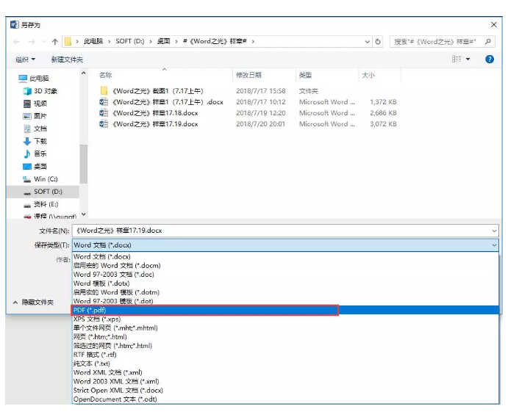Click the folder search box
The width and height of the screenshot is (519, 420).
tap(443, 42)
